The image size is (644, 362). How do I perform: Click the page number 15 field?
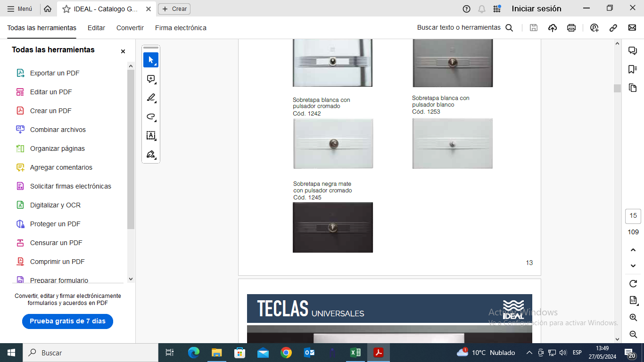633,216
